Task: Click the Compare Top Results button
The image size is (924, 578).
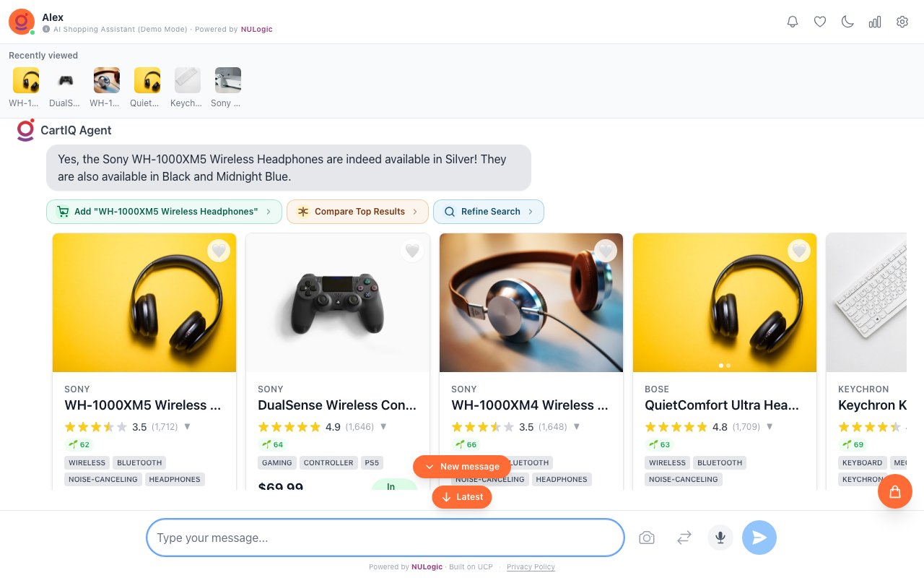Action: pyautogui.click(x=357, y=212)
